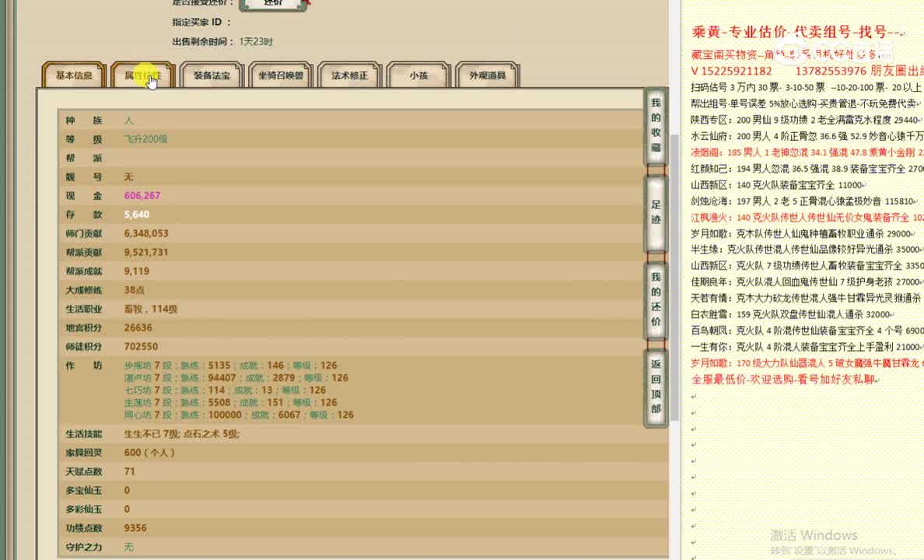Click the 剑烛沧海 line in the document
Viewport: 924px width, 560px height.
pos(805,201)
